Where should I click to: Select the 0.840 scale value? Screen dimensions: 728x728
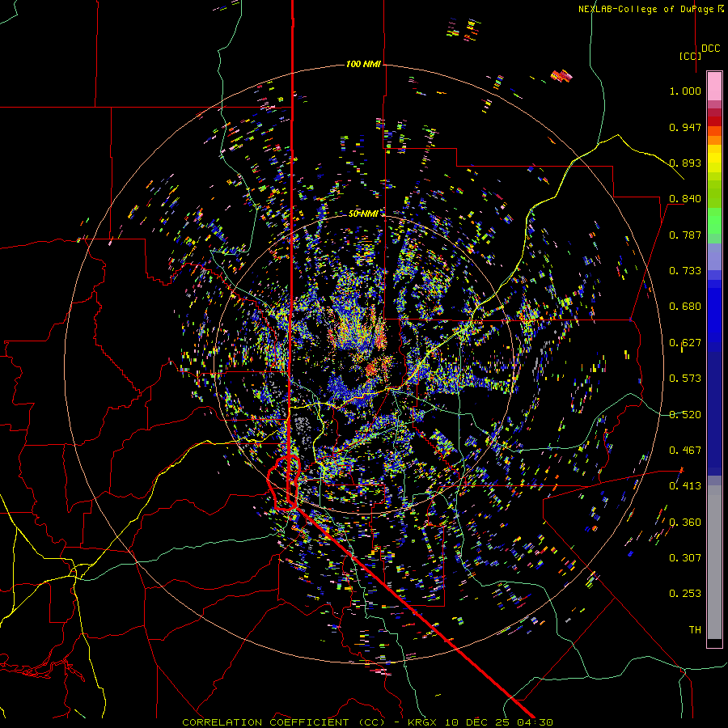[x=685, y=199]
